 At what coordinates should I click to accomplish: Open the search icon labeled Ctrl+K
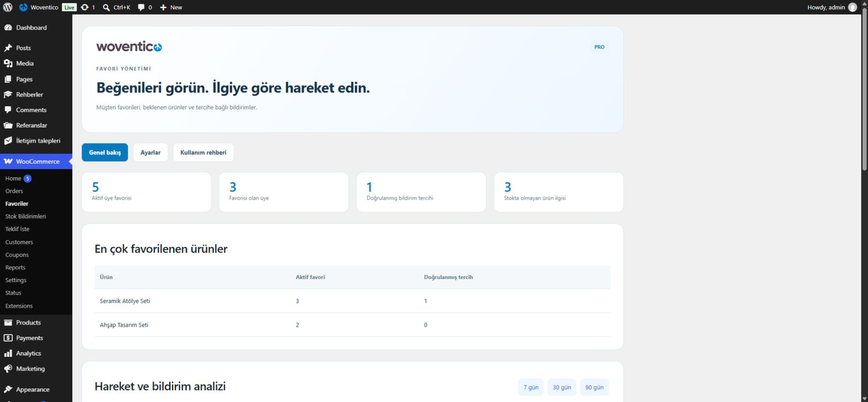(x=107, y=7)
